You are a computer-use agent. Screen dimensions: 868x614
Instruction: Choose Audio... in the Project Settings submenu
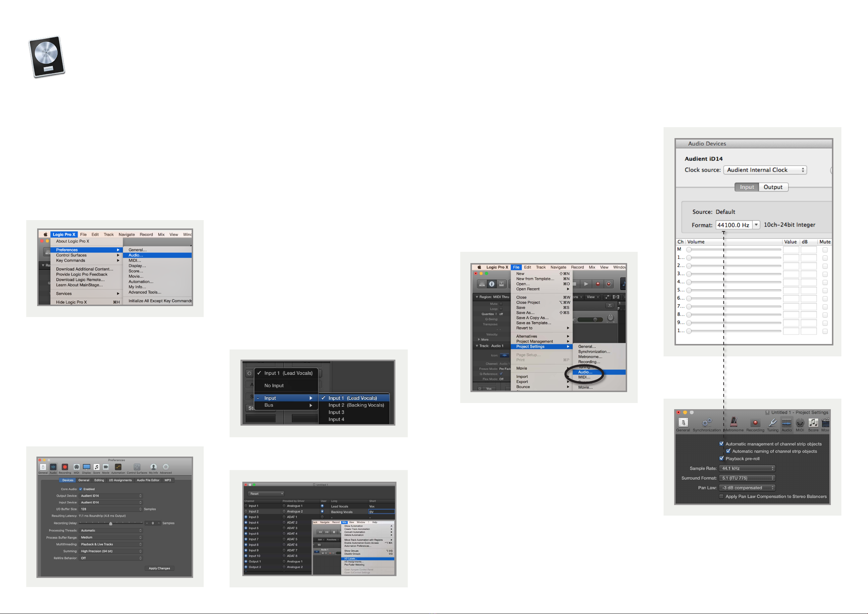(599, 372)
